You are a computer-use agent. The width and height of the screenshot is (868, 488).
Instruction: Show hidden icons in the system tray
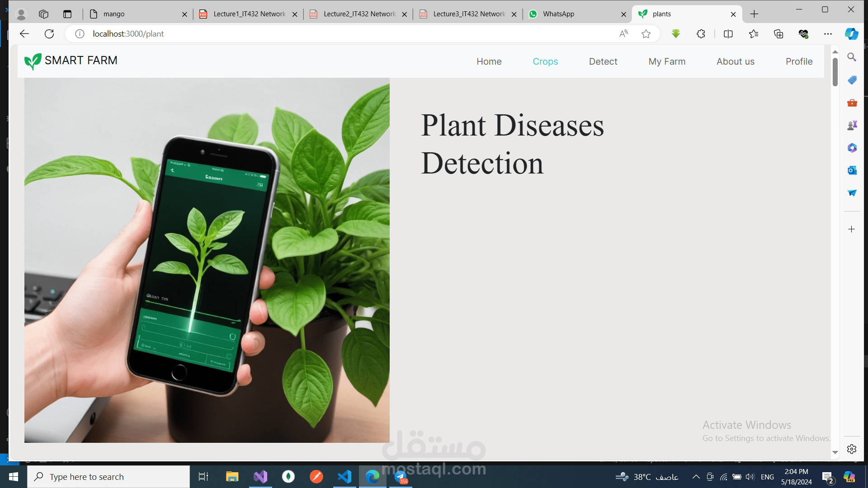click(x=696, y=477)
